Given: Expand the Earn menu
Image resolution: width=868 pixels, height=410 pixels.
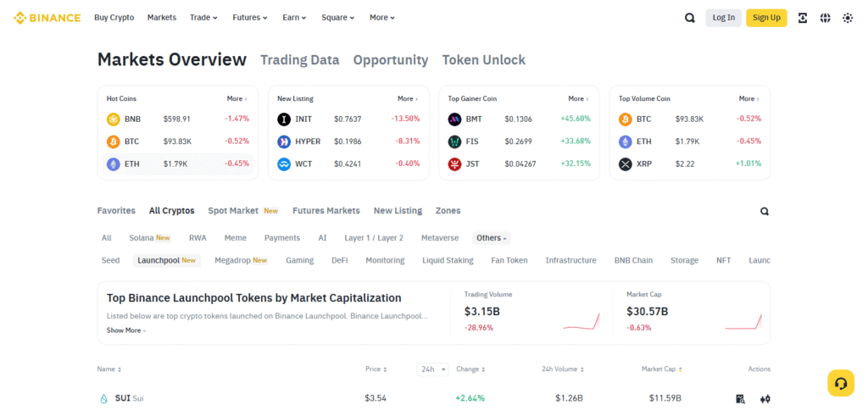Looking at the screenshot, I should 294,18.
